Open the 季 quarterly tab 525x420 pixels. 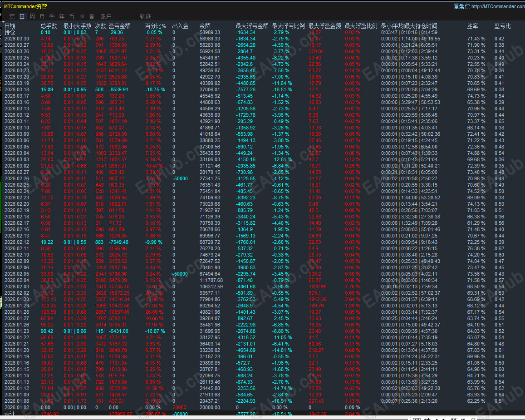[x=52, y=16]
